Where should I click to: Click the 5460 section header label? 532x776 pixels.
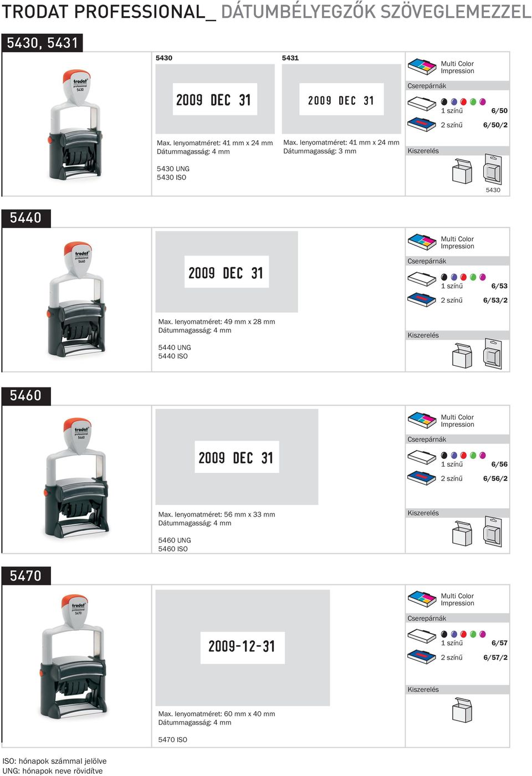tap(25, 396)
